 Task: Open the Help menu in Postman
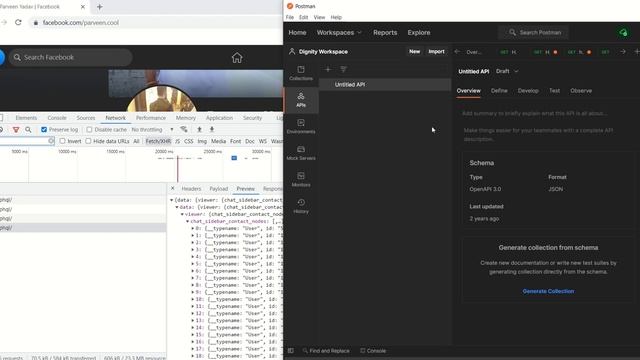tap(336, 17)
